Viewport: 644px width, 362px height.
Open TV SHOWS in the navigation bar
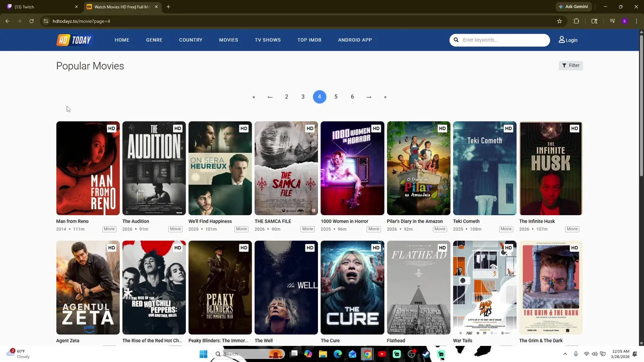(268, 40)
